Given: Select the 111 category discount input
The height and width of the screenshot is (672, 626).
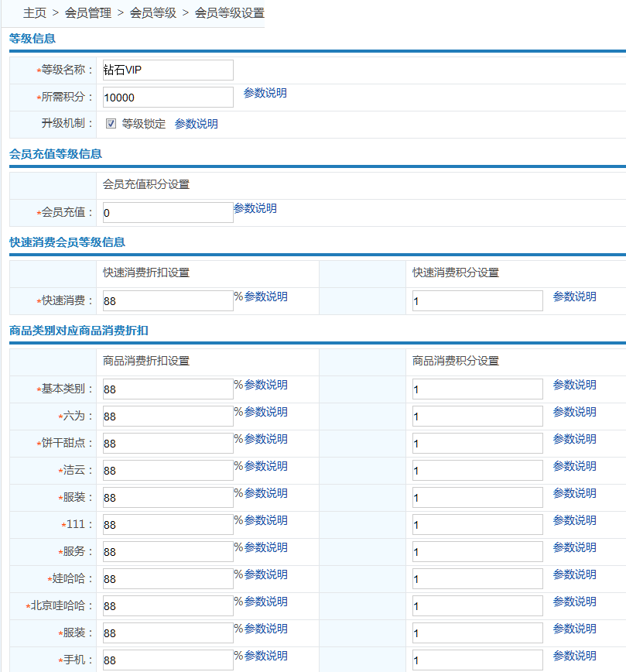Looking at the screenshot, I should tap(167, 524).
